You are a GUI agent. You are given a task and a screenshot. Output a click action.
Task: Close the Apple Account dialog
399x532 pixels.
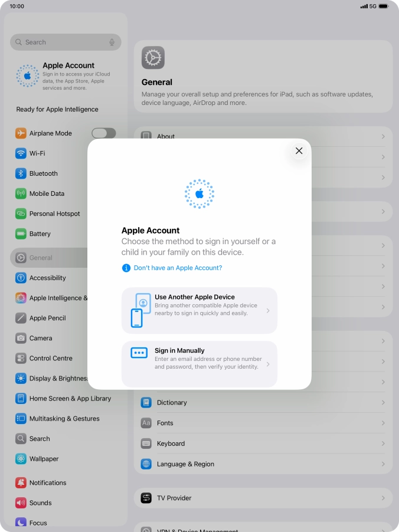tap(299, 151)
